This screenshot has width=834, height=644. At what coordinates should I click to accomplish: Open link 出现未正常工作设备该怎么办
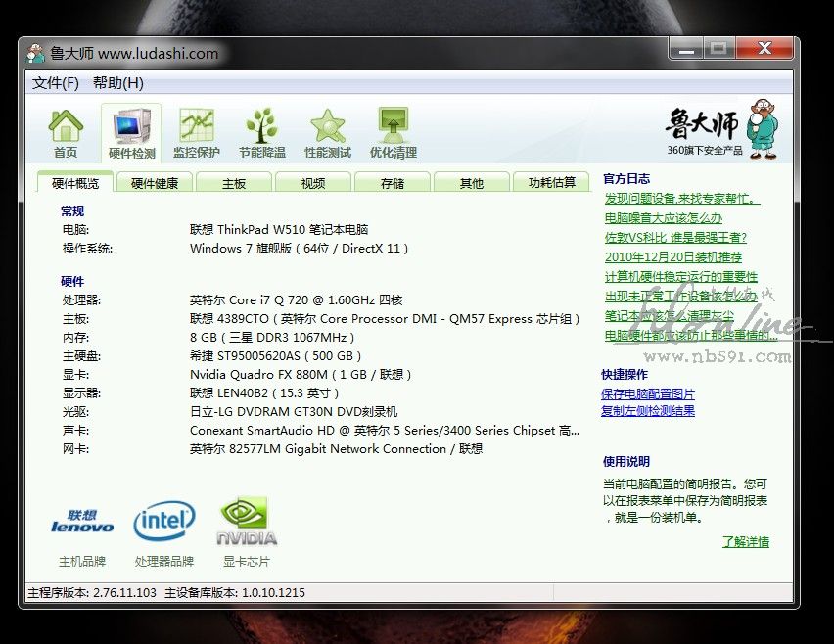680,297
